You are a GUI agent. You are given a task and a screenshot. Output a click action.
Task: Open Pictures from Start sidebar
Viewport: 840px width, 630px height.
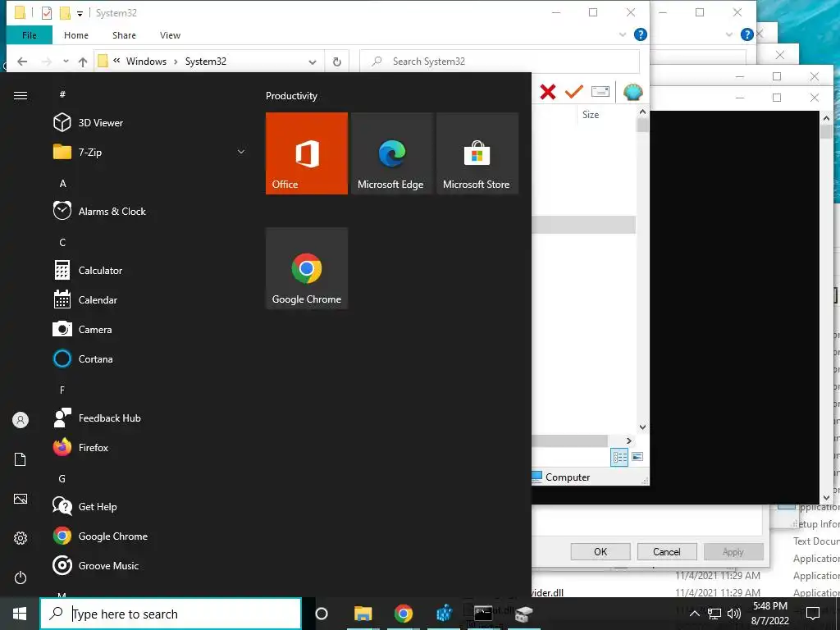[x=21, y=499]
